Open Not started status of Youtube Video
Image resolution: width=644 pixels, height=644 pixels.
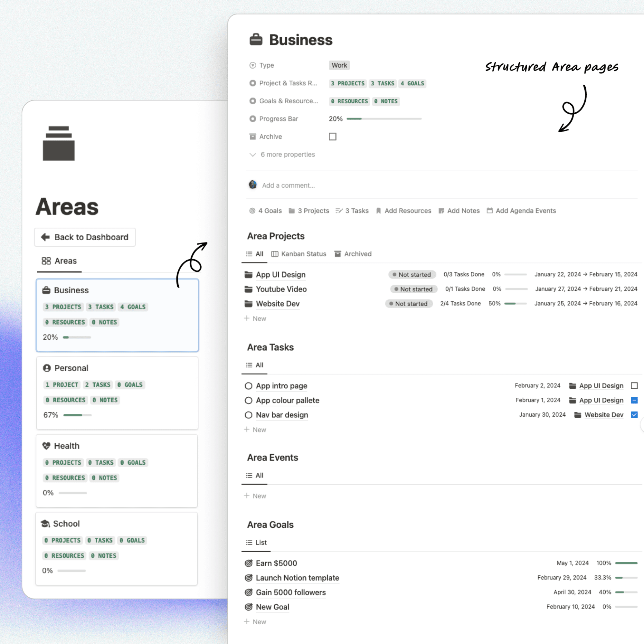[413, 289]
